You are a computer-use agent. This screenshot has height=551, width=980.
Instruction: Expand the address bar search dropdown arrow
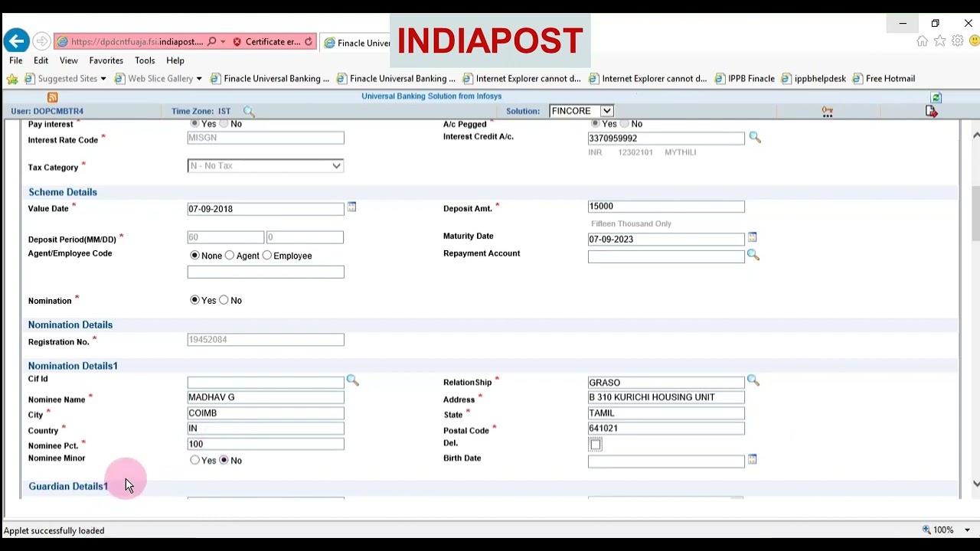(223, 42)
